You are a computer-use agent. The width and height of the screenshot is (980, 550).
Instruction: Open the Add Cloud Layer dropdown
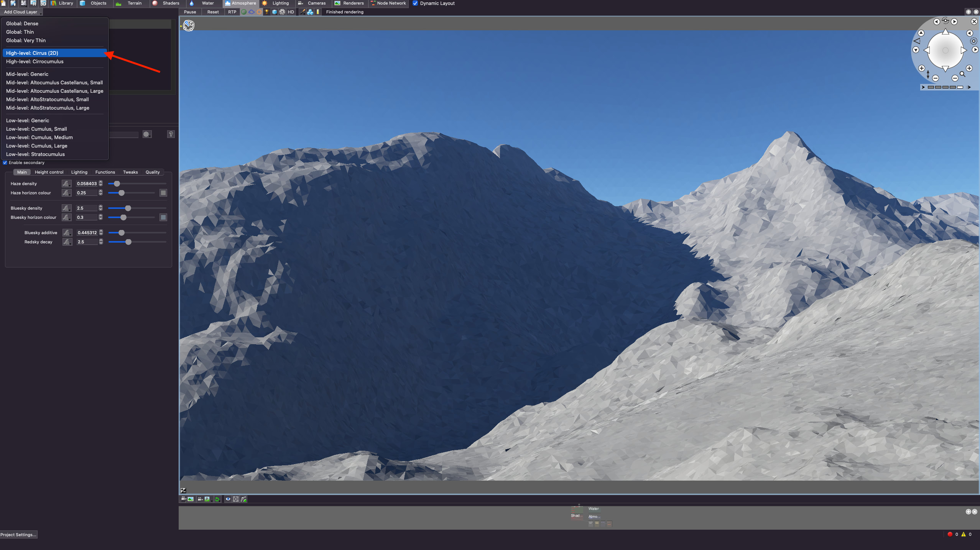point(21,12)
